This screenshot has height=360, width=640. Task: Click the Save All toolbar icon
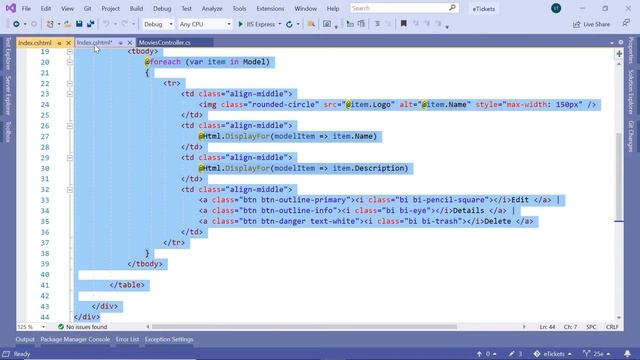(x=91, y=24)
